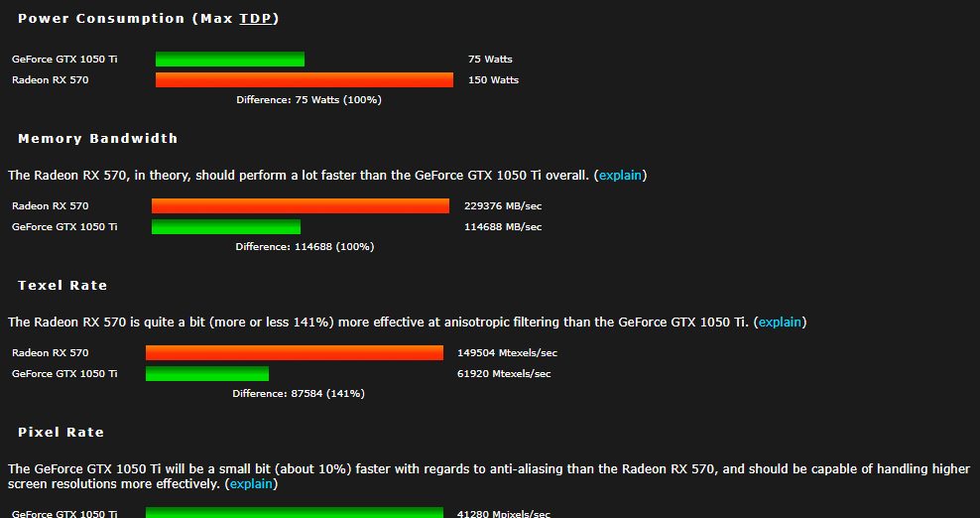Select the green GTX 1050 Ti memory bandwidth bar
This screenshot has height=518, width=980.
(x=226, y=227)
